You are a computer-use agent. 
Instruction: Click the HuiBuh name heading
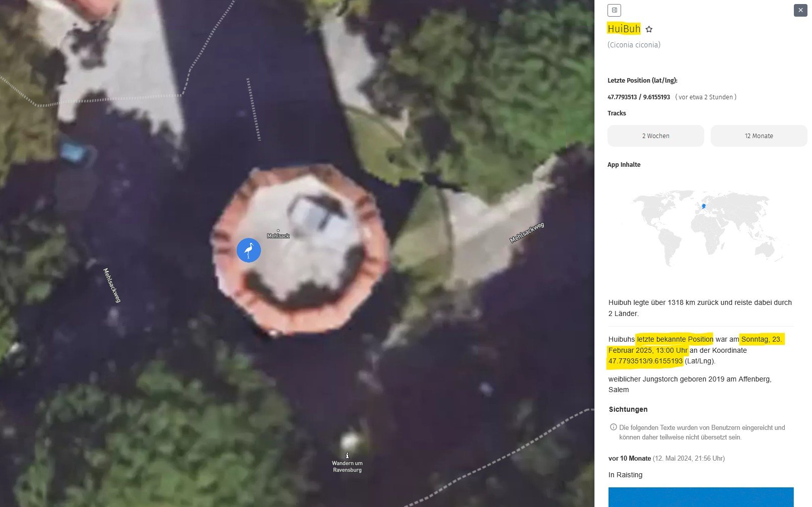(x=624, y=29)
